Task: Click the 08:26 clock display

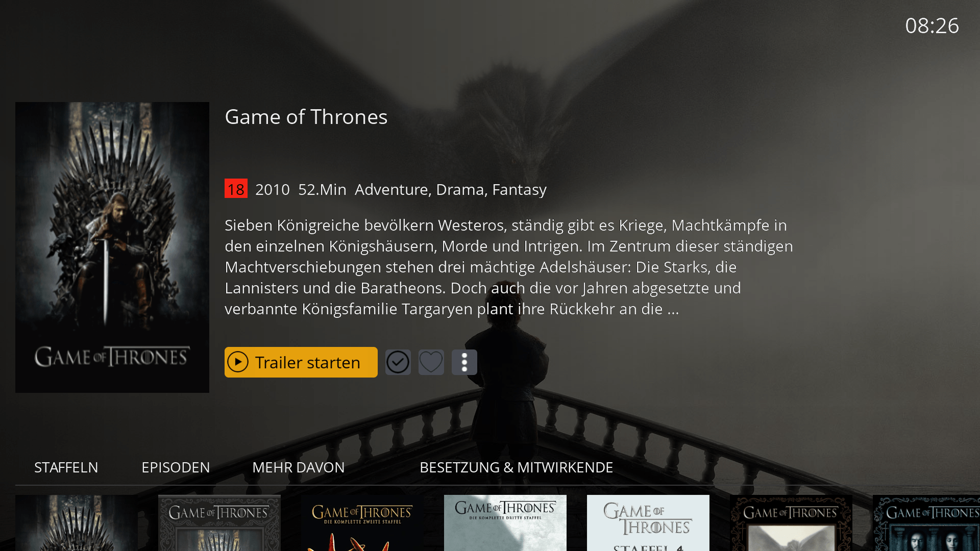Action: (932, 26)
